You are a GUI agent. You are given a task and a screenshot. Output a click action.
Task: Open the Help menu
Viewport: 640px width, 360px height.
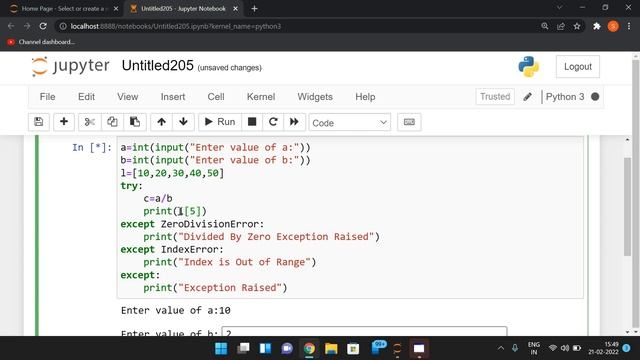tap(365, 97)
